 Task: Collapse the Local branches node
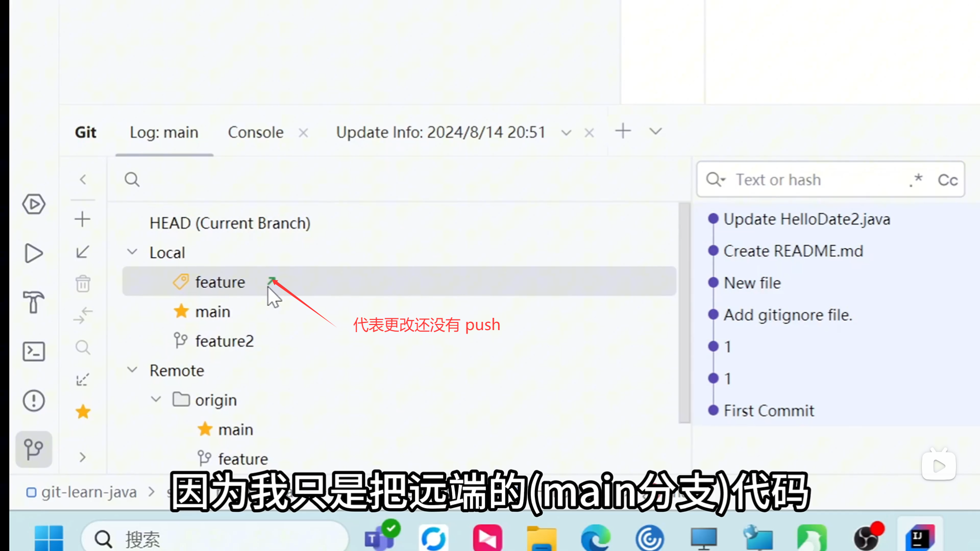coord(132,252)
